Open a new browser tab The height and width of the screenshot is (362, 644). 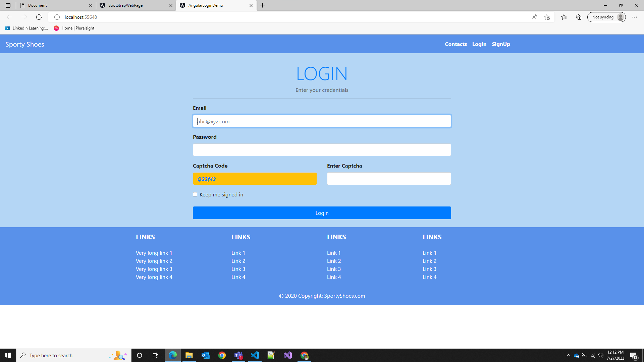(263, 5)
